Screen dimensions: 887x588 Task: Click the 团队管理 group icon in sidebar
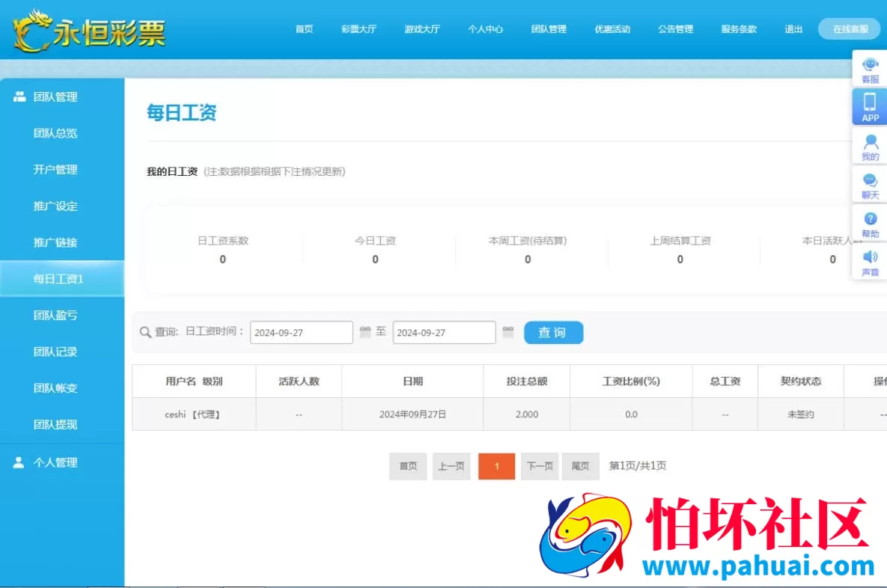pos(18,96)
